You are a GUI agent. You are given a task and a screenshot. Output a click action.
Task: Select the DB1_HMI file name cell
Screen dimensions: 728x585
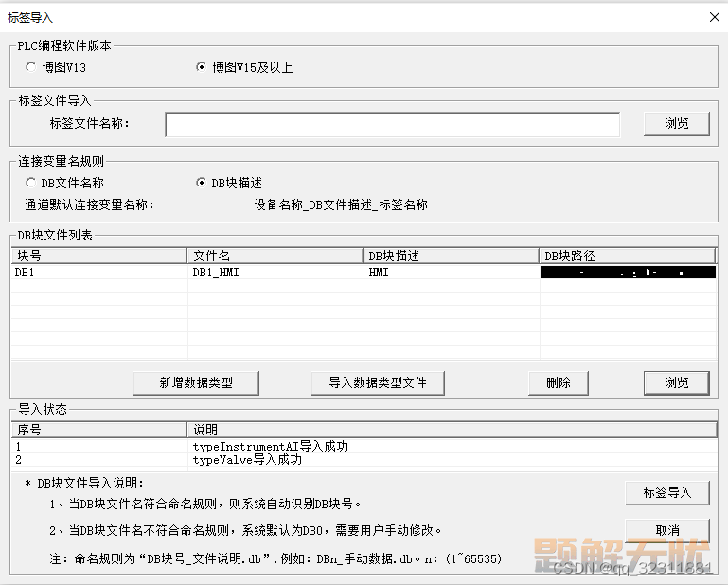pos(275,273)
